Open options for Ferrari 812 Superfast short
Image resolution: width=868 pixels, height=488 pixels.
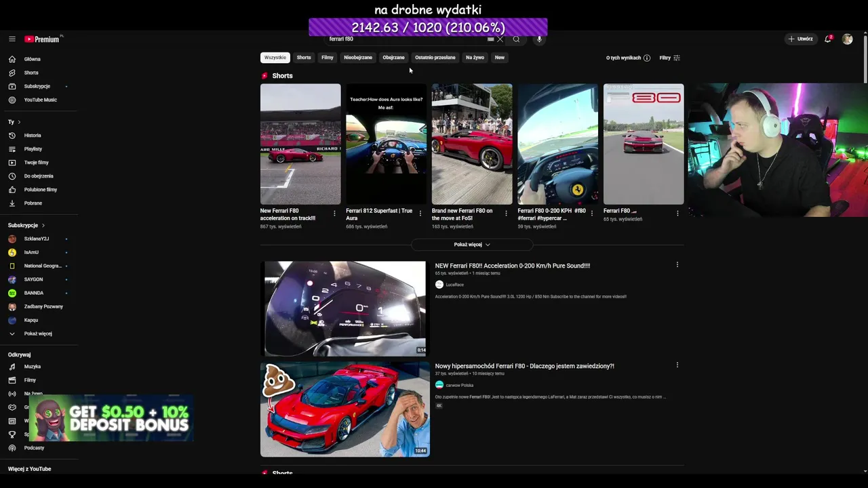(x=420, y=213)
